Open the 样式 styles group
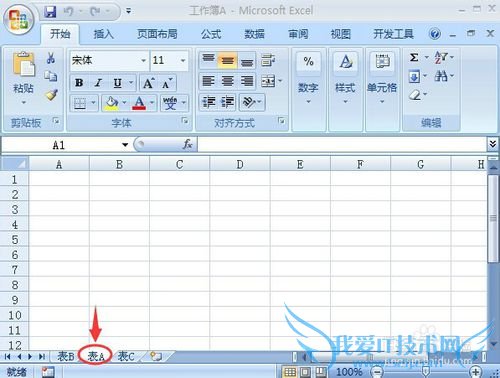Viewport: 500px width, 378px height. pos(345,79)
